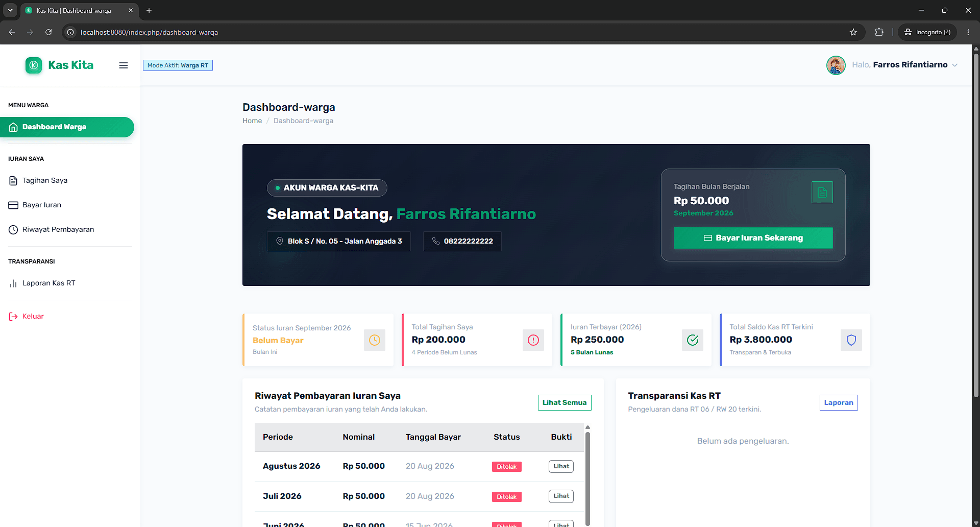Go back with browser back arrow
Viewport: 980px width, 527px height.
tap(12, 32)
